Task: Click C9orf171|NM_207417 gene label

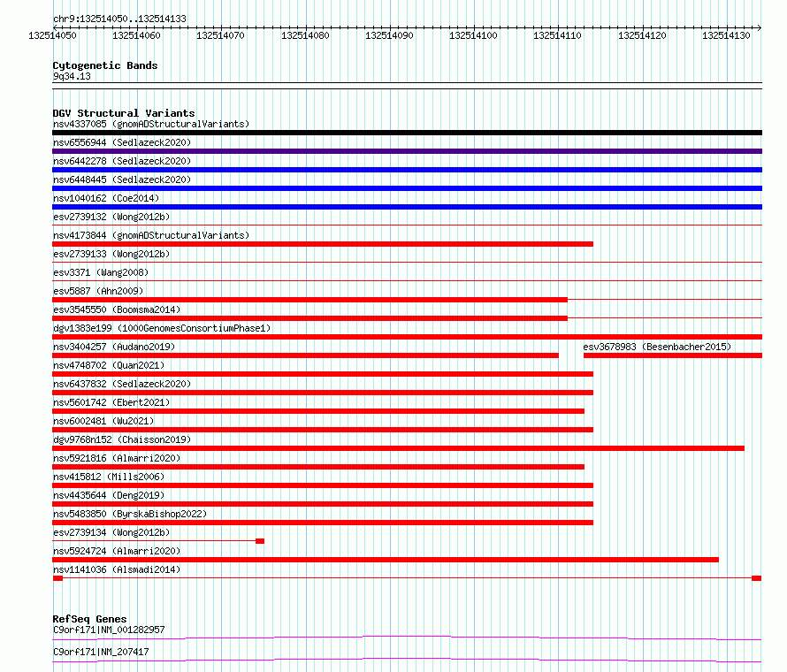Action: tap(101, 652)
